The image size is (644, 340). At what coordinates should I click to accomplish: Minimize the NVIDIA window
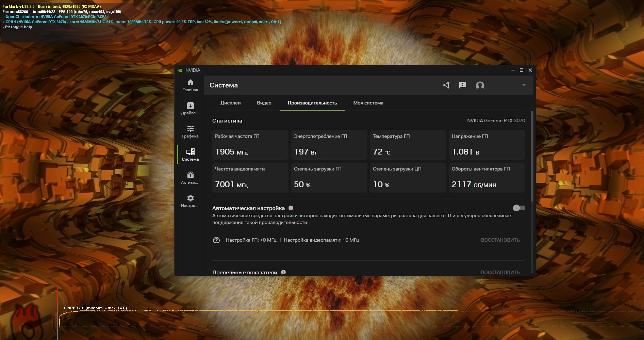point(513,70)
